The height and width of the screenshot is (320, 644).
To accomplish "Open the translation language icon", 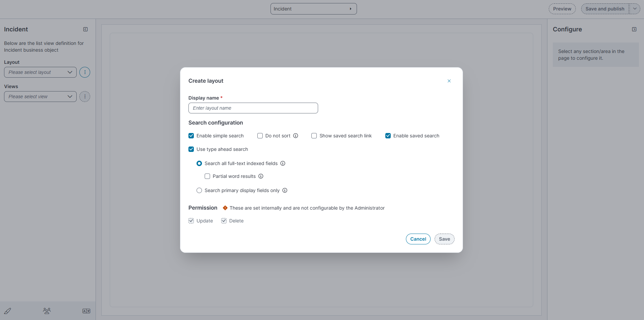I will [x=86, y=311].
